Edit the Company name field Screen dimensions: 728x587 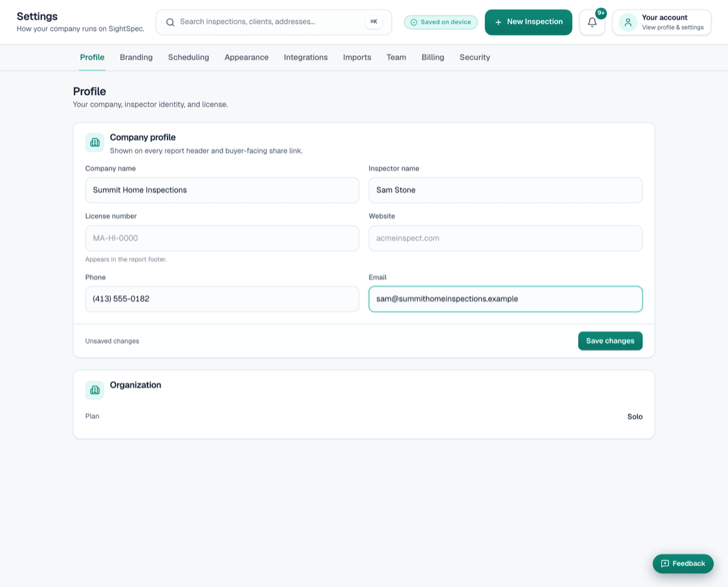point(222,190)
